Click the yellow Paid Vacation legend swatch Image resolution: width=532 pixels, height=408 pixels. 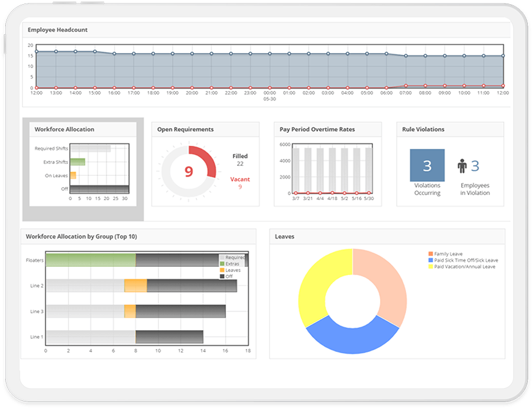pyautogui.click(x=430, y=267)
